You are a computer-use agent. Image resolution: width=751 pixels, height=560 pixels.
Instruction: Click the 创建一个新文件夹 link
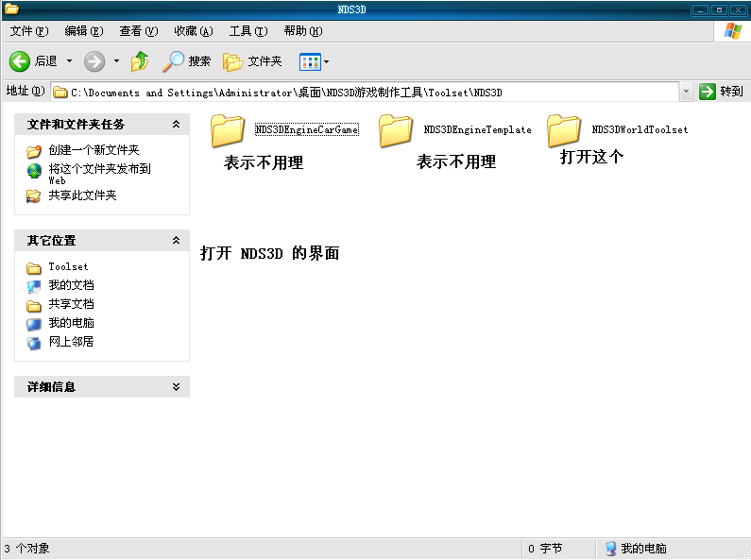point(94,150)
